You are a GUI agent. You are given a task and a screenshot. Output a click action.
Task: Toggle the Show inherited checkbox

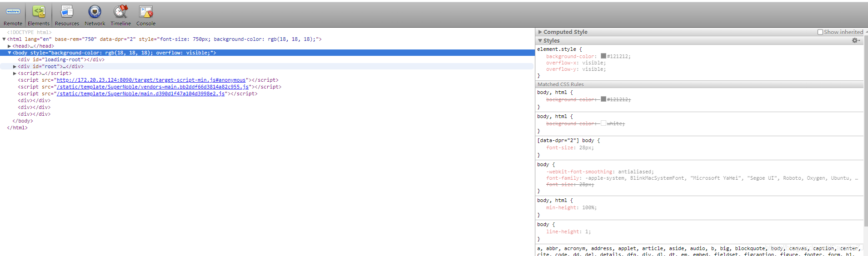820,32
